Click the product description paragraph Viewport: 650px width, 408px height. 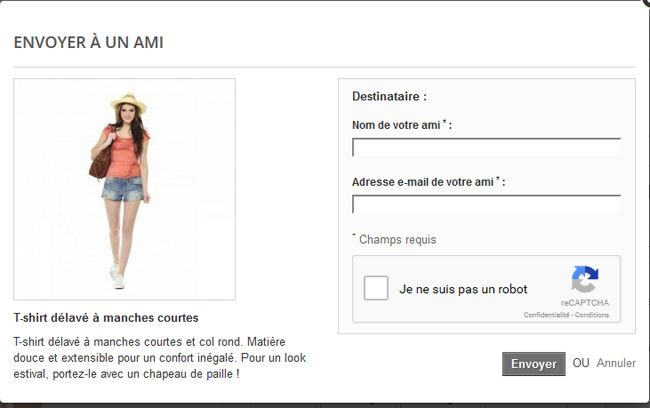160,358
